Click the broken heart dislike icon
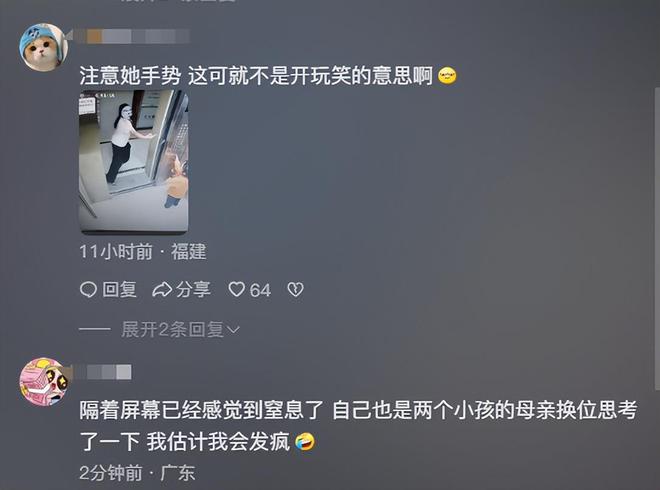Image resolution: width=660 pixels, height=490 pixels. (295, 290)
